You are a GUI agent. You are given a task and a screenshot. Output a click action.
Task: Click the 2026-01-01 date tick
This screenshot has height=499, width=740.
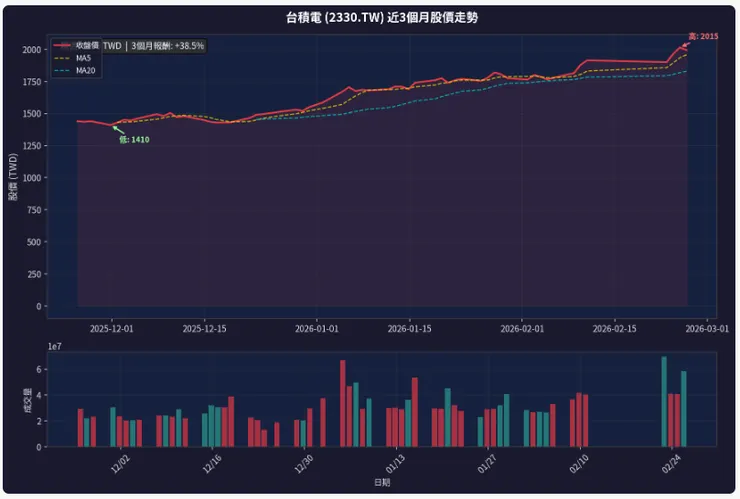(x=317, y=329)
